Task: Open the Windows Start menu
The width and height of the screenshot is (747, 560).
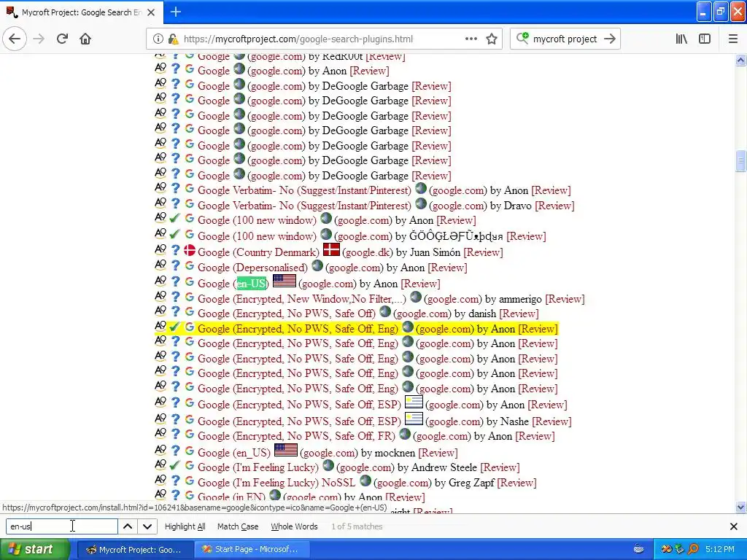Action: pos(35,550)
